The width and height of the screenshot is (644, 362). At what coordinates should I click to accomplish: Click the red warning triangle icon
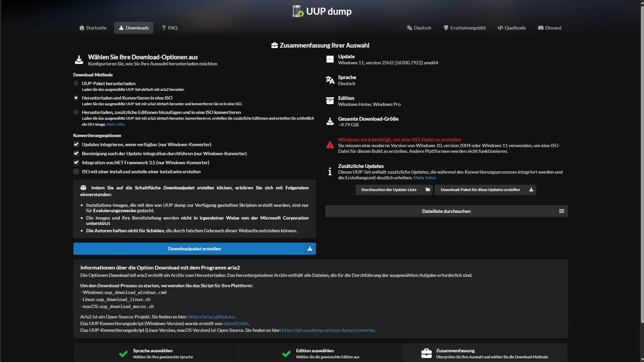[x=330, y=145]
